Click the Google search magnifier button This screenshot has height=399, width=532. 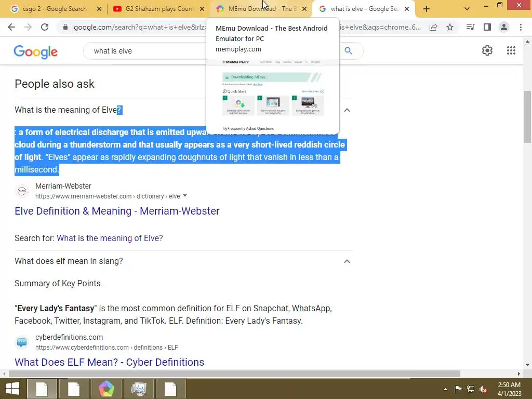click(348, 51)
